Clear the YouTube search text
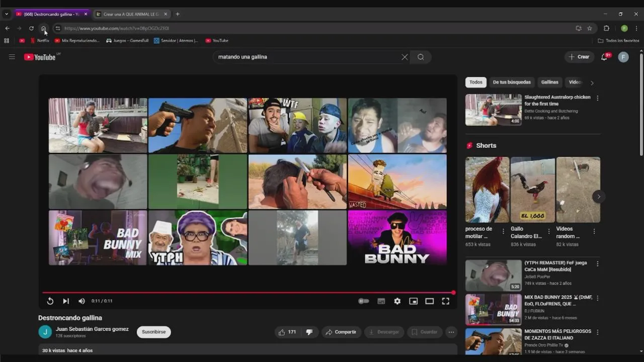 click(405, 57)
